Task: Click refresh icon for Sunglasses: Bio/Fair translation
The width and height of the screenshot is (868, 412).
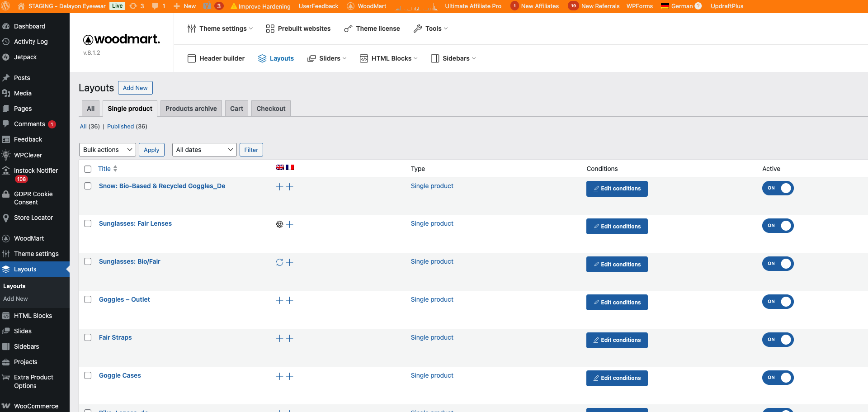Action: coord(279,262)
